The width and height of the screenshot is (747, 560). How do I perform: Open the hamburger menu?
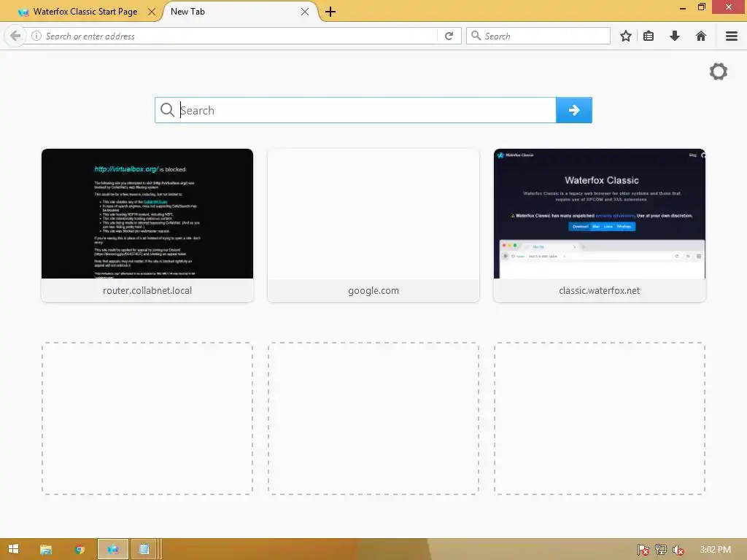pyautogui.click(x=732, y=36)
